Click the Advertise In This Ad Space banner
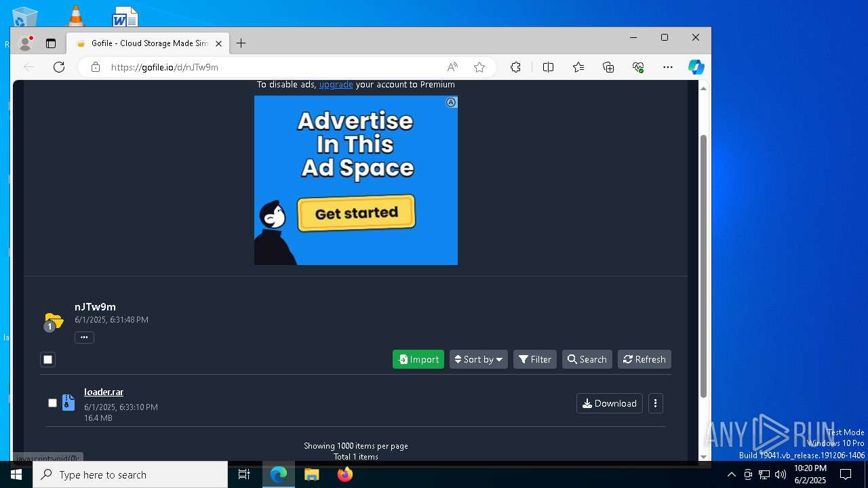The image size is (868, 488). pyautogui.click(x=356, y=180)
